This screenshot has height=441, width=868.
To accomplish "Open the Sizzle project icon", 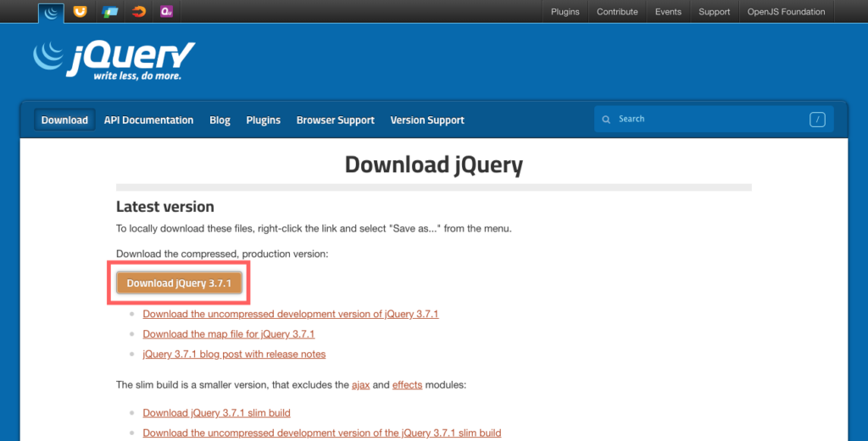I will 138,12.
